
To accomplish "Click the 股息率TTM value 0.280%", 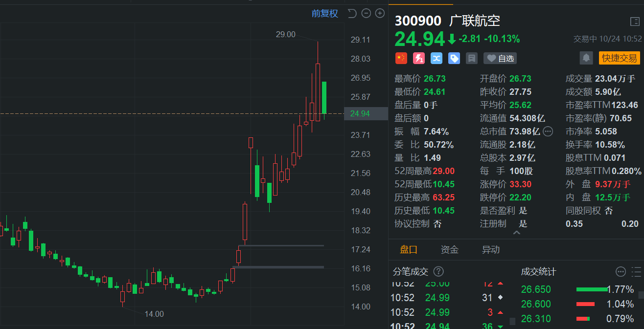I will tap(626, 171).
